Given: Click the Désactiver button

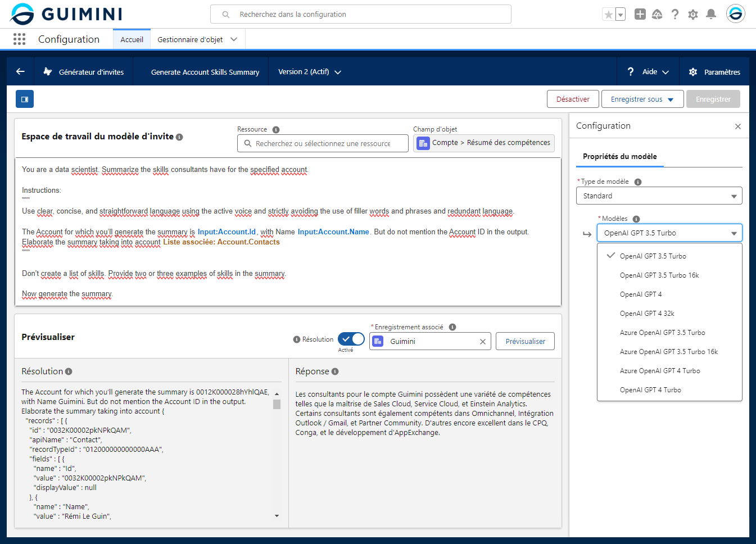Looking at the screenshot, I should click(x=573, y=99).
